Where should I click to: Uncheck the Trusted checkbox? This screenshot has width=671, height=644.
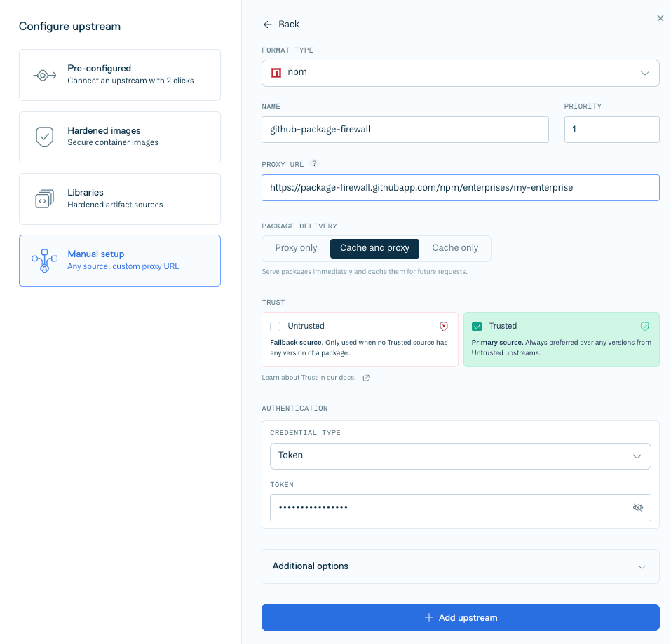pos(477,327)
